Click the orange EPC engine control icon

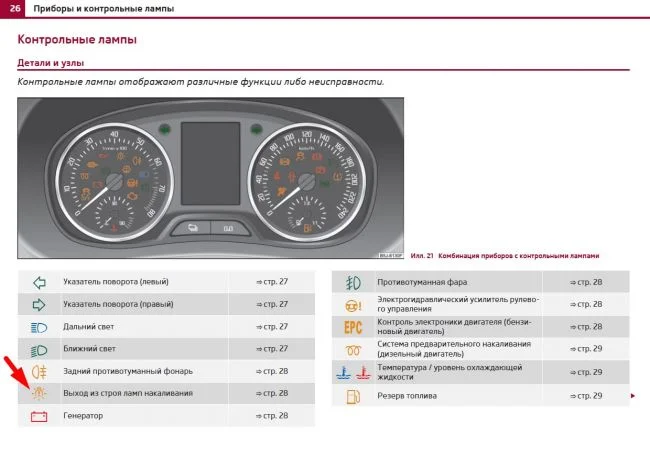click(353, 327)
